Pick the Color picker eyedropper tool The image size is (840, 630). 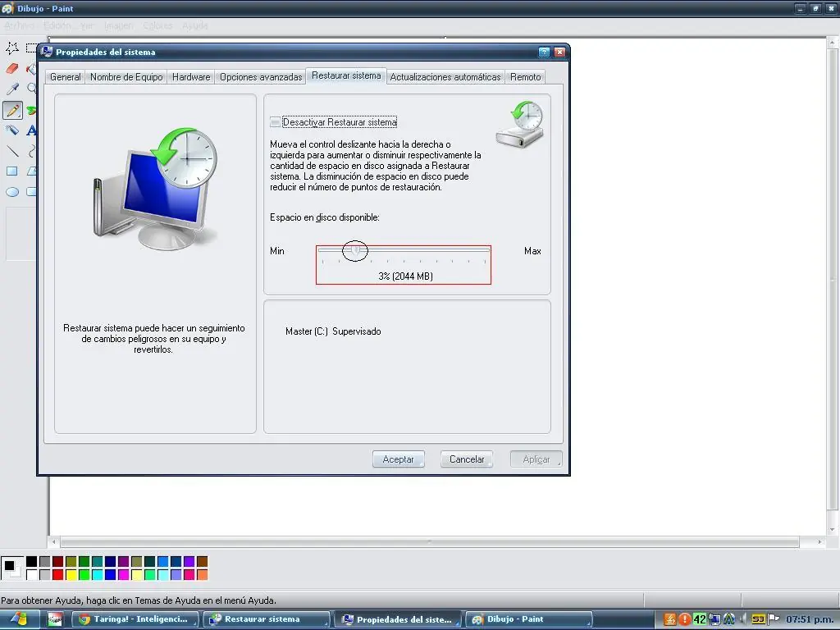[x=12, y=89]
